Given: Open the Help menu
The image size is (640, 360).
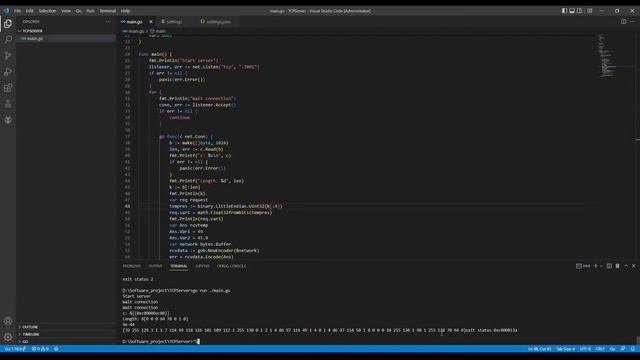Looking at the screenshot, I should pyautogui.click(x=126, y=11).
